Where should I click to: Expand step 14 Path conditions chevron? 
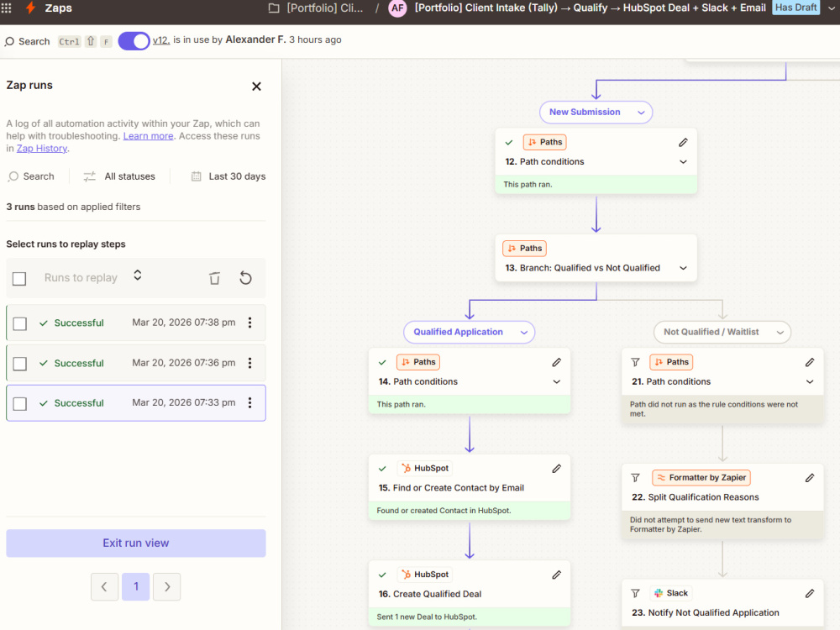[557, 382]
